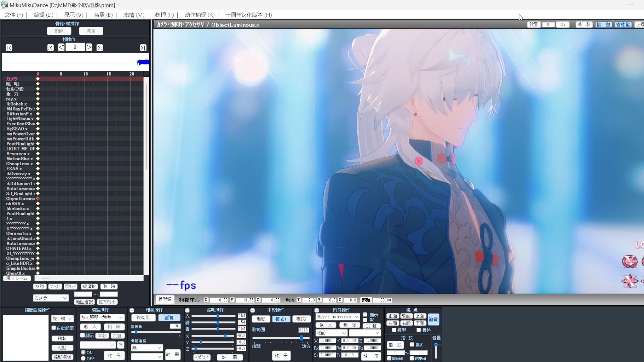Toggle the 重複 repeat playback checkbox

click(x=412, y=345)
